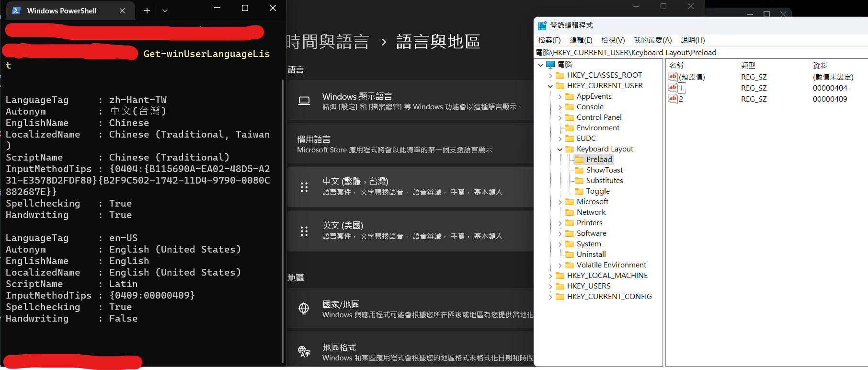Collapse the Keyboard Layout key arrow
Viewport: 868px width, 370px height.
pyautogui.click(x=560, y=149)
